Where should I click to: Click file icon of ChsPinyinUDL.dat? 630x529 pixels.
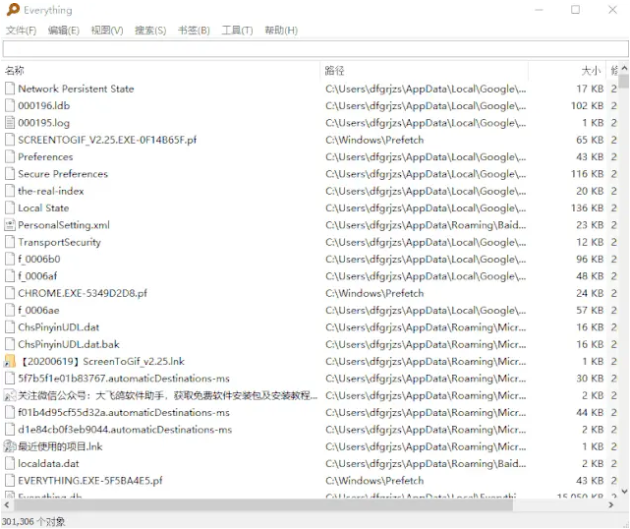point(10,327)
